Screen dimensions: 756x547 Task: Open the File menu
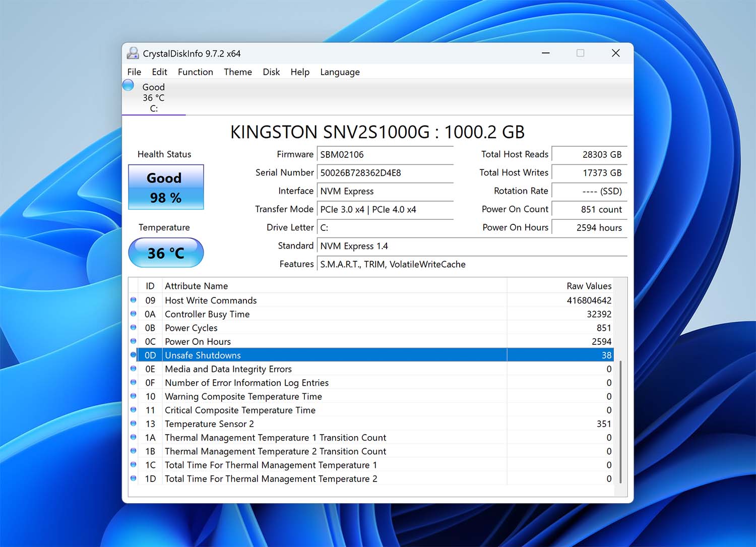point(134,72)
